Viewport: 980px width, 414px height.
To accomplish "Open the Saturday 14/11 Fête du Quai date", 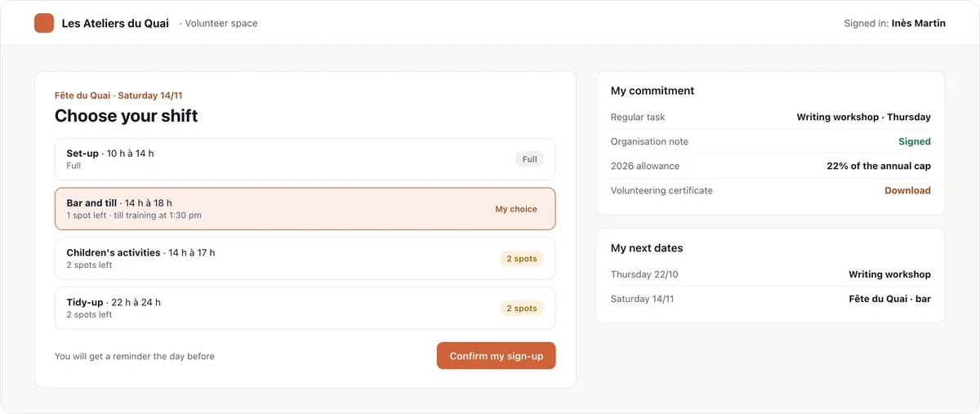I will [x=771, y=299].
